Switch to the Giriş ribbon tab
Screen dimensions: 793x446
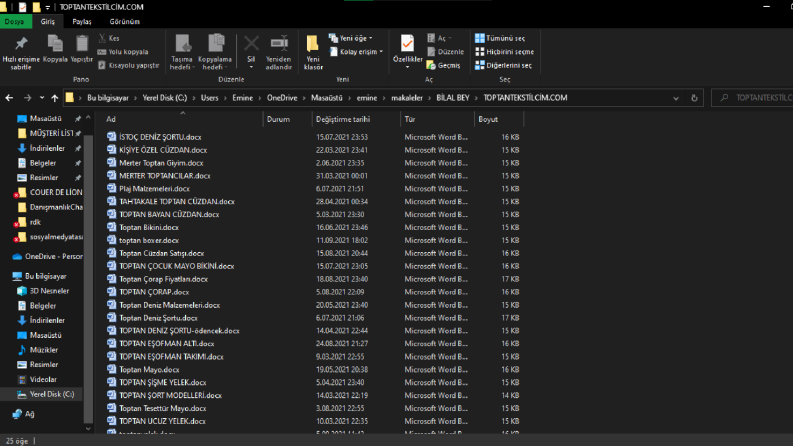tap(48, 22)
